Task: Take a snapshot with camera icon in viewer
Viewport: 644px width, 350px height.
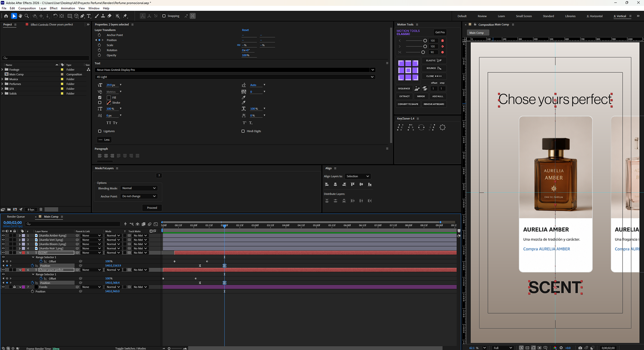Action: [580, 348]
